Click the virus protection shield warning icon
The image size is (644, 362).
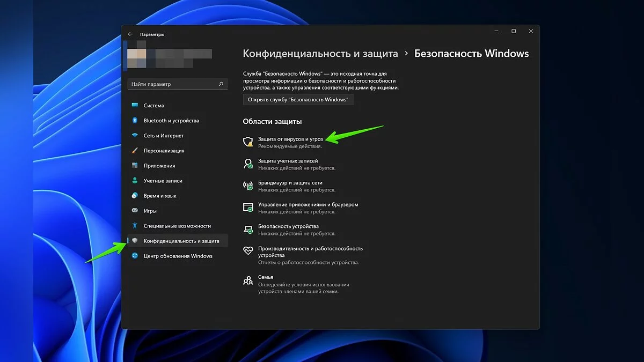coord(248,142)
